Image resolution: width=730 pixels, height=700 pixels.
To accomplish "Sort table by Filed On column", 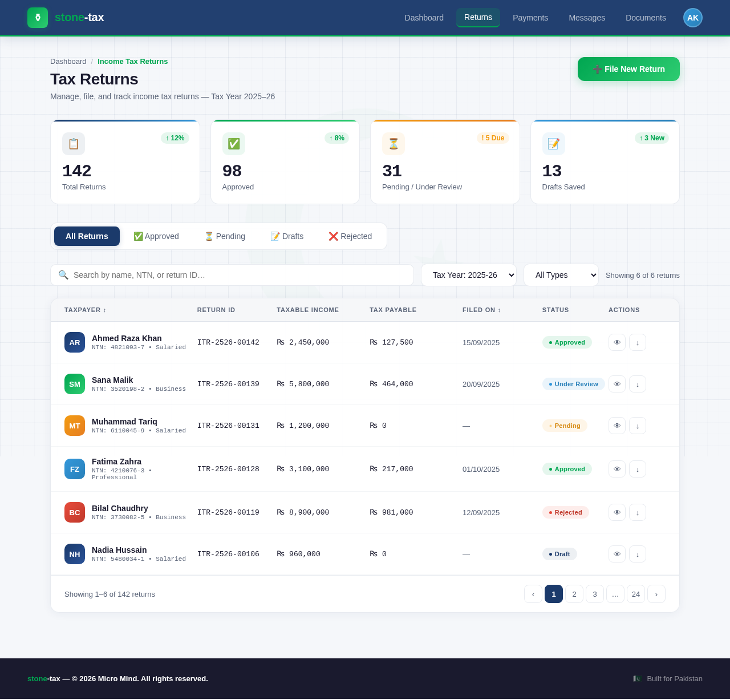I will click(481, 310).
